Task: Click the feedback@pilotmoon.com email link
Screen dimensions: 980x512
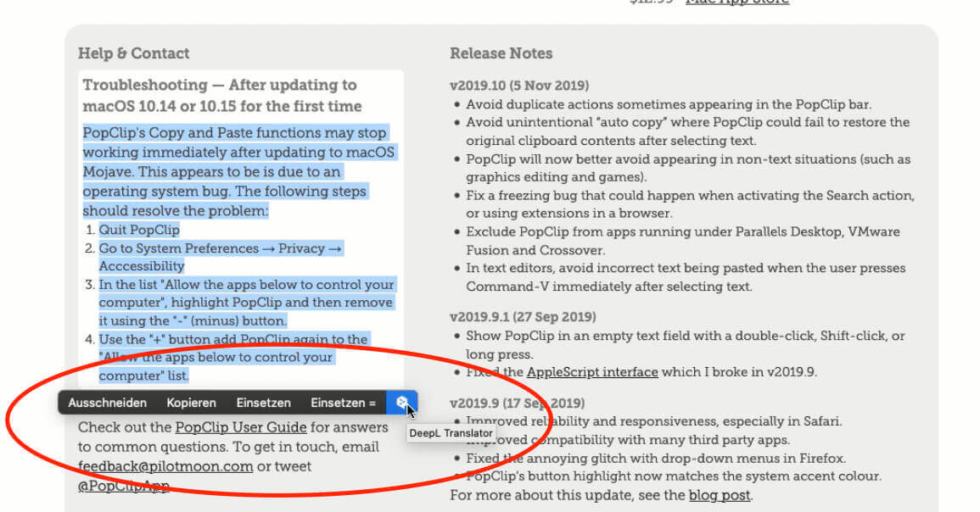Action: (x=165, y=465)
